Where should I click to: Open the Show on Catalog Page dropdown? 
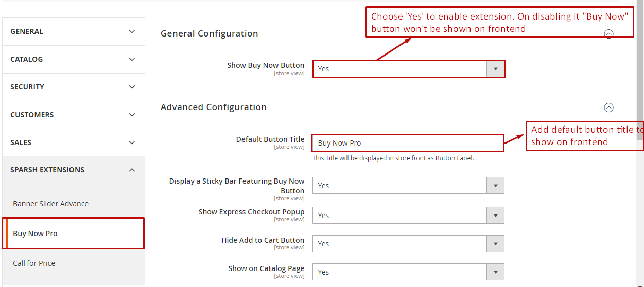click(x=408, y=272)
